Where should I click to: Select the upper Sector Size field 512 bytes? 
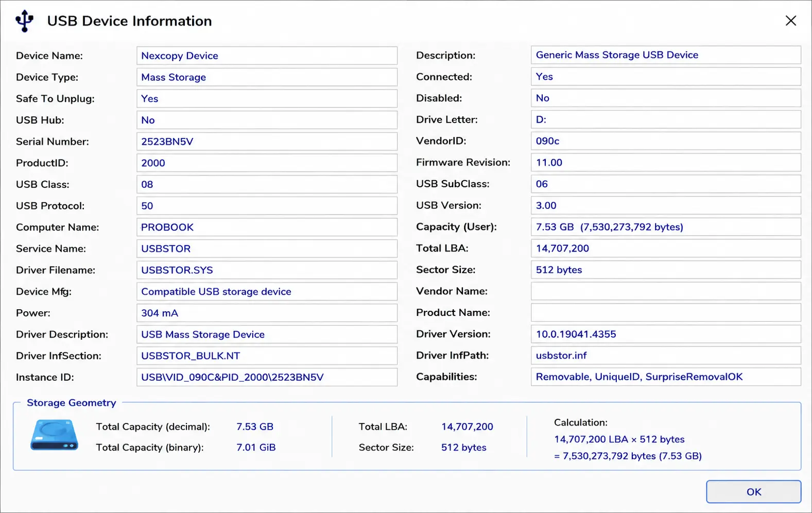666,270
